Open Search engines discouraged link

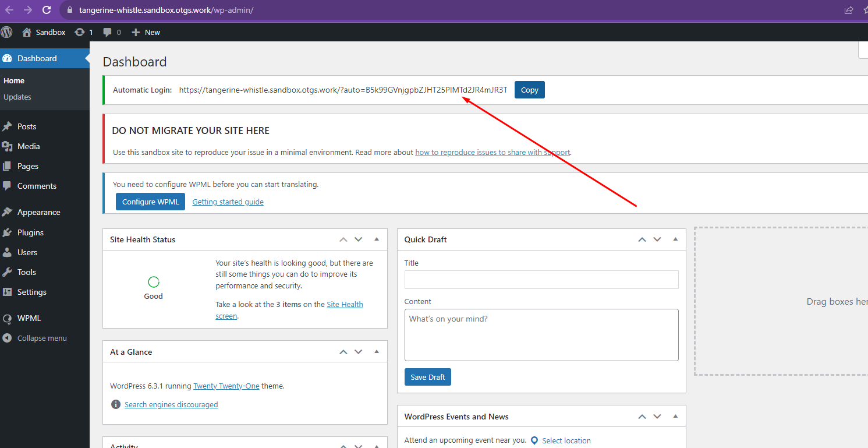click(171, 404)
